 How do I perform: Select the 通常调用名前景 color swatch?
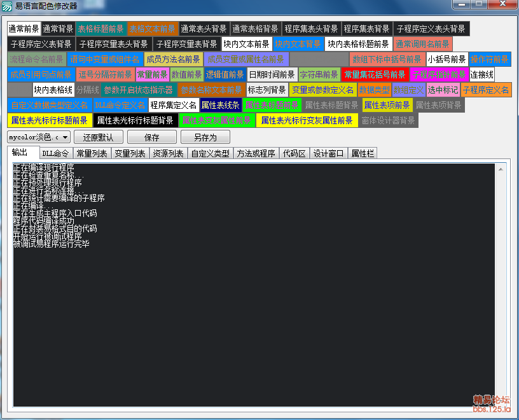click(423, 44)
